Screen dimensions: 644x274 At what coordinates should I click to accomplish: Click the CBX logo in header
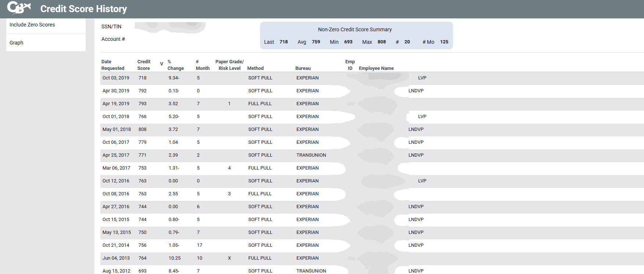(19, 8)
